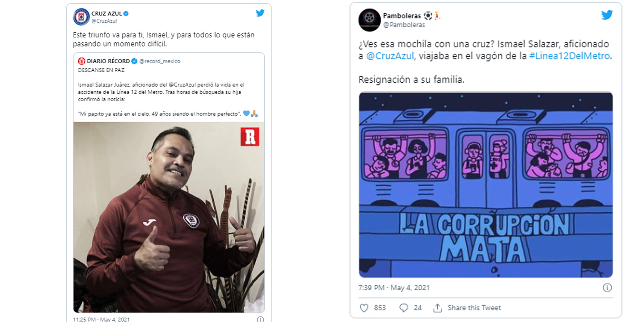Click the Share this Tweet upload icon
644x322 pixels.
[437, 308]
